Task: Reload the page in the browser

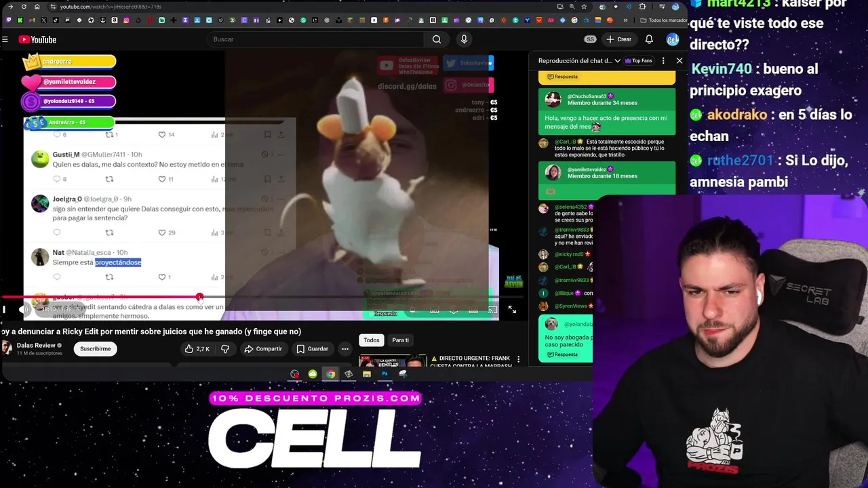Action: 24,7
